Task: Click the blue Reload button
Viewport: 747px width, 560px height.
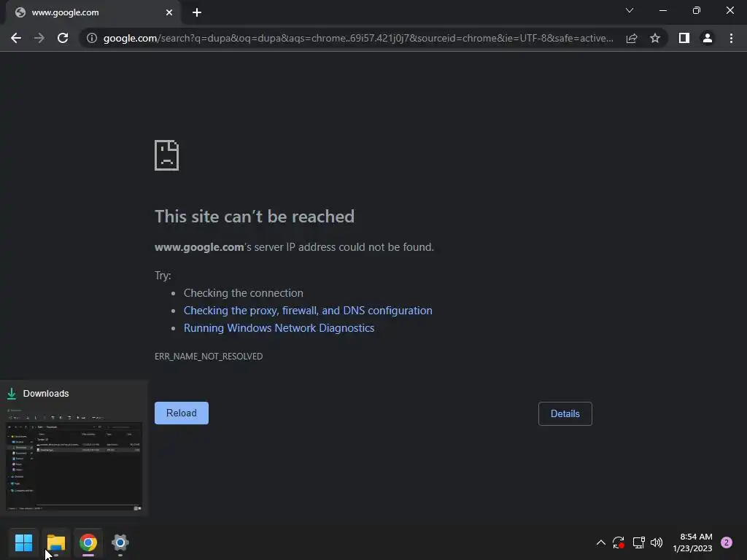Action: [x=182, y=413]
